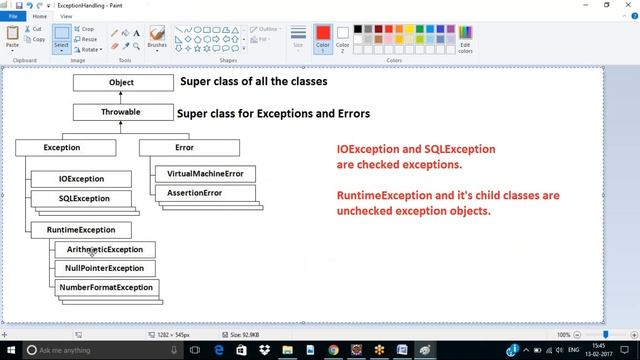Select the Pencil tool
The image size is (640, 360).
(115, 33)
